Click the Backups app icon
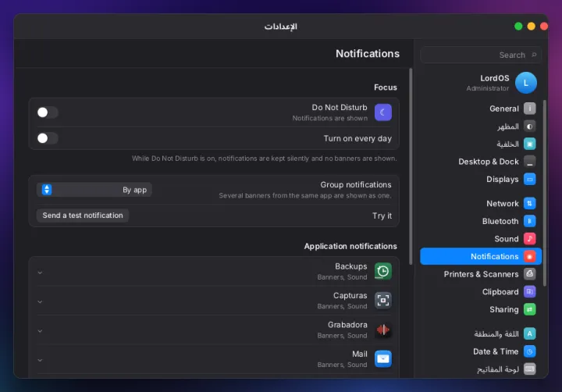Viewport: 562px width, 392px height. pyautogui.click(x=382, y=271)
